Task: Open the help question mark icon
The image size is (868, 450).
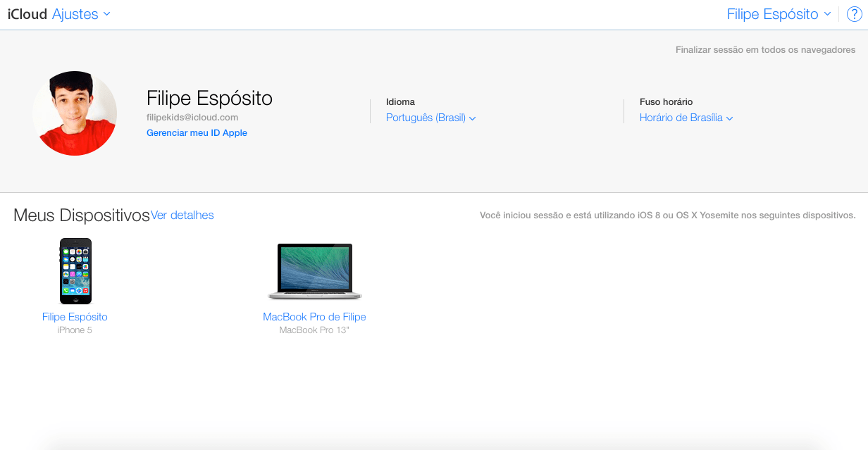Action: point(854,15)
